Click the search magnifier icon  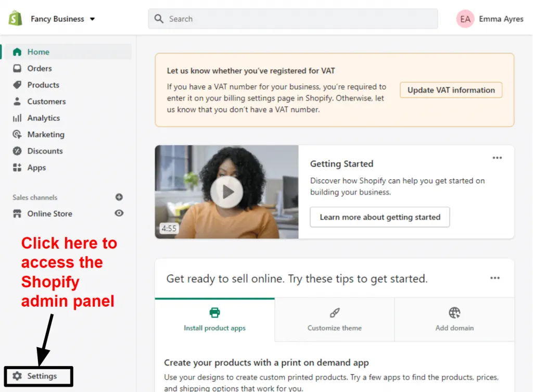tap(159, 19)
